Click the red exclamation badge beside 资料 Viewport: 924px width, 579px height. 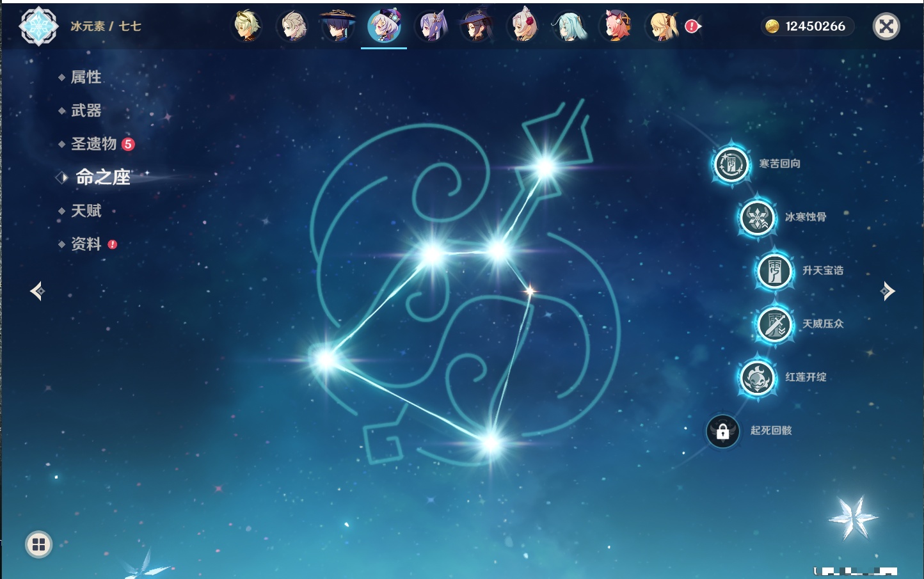(113, 244)
